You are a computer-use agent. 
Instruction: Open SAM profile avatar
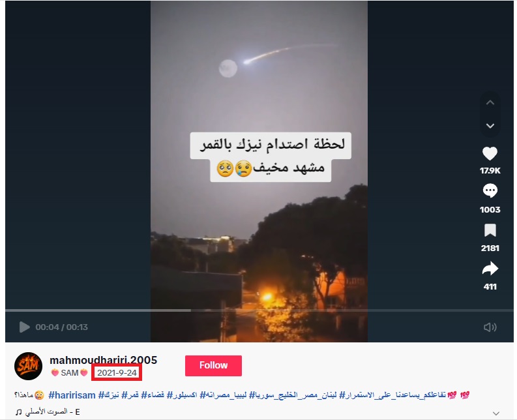(28, 367)
